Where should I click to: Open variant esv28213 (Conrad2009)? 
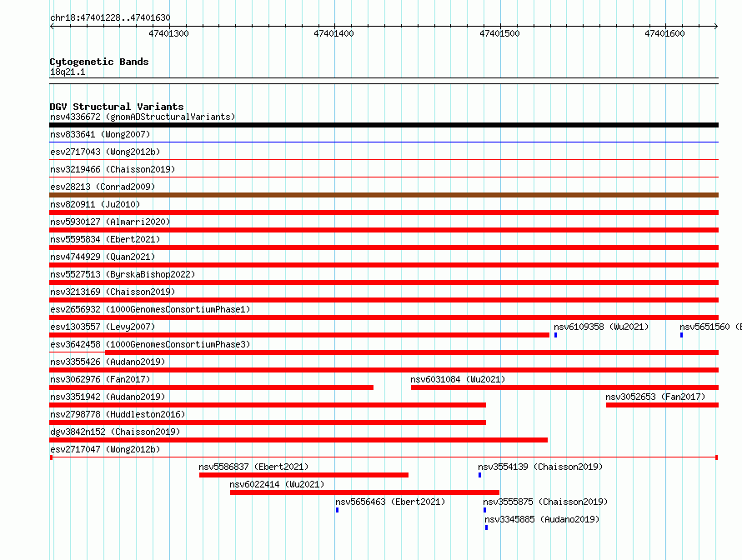(x=103, y=187)
